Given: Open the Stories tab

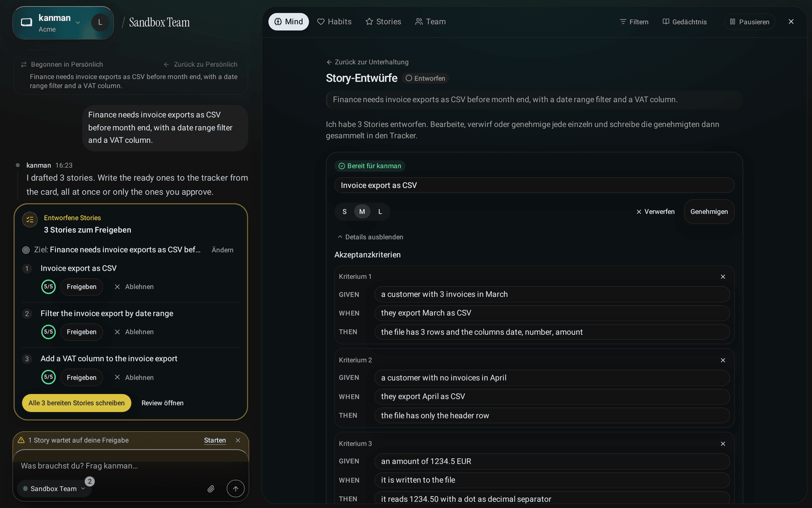Looking at the screenshot, I should [383, 21].
